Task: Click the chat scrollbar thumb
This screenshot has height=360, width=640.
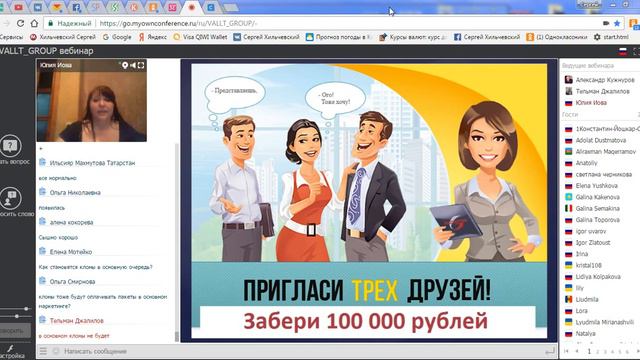Action: pos(177,336)
